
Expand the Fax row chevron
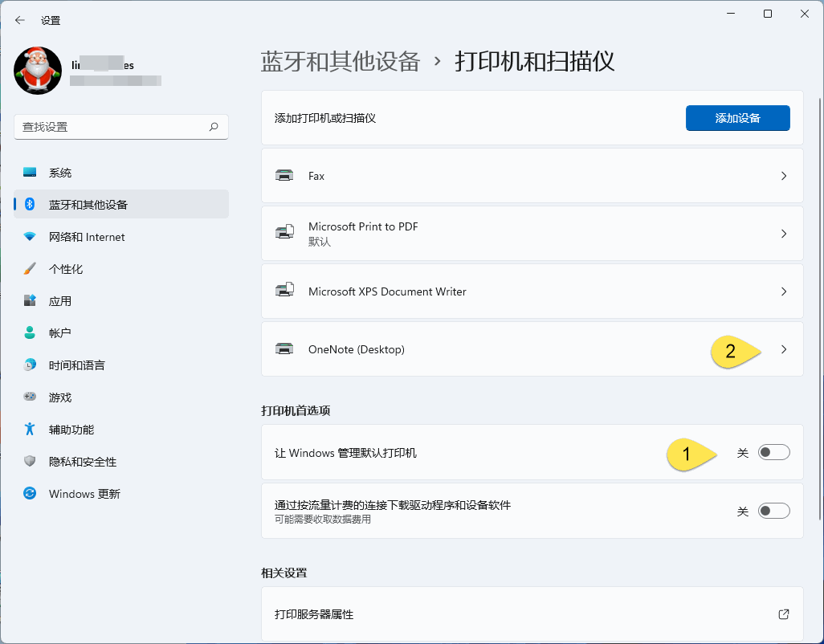coord(784,175)
